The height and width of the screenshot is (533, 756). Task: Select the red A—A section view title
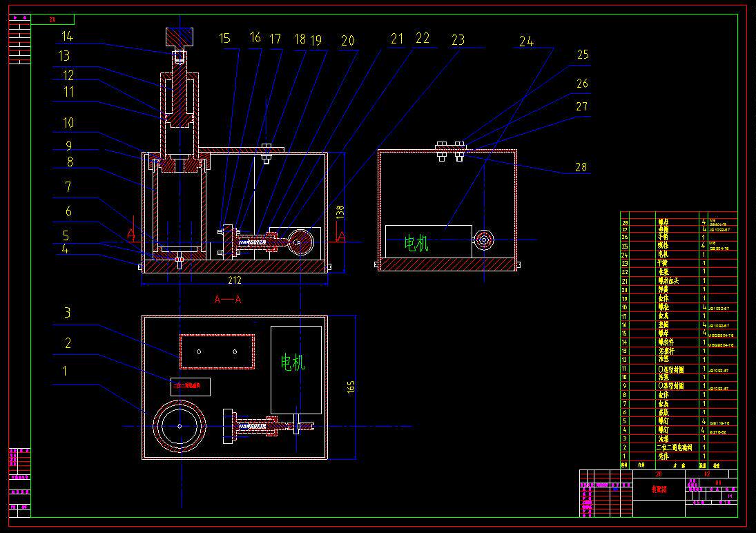pos(228,300)
